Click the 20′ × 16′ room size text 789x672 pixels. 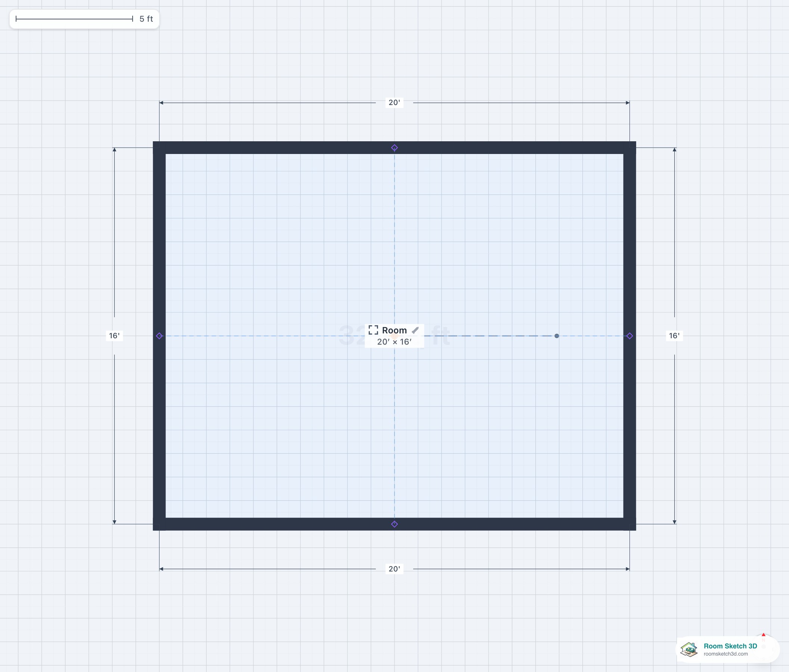tap(394, 342)
